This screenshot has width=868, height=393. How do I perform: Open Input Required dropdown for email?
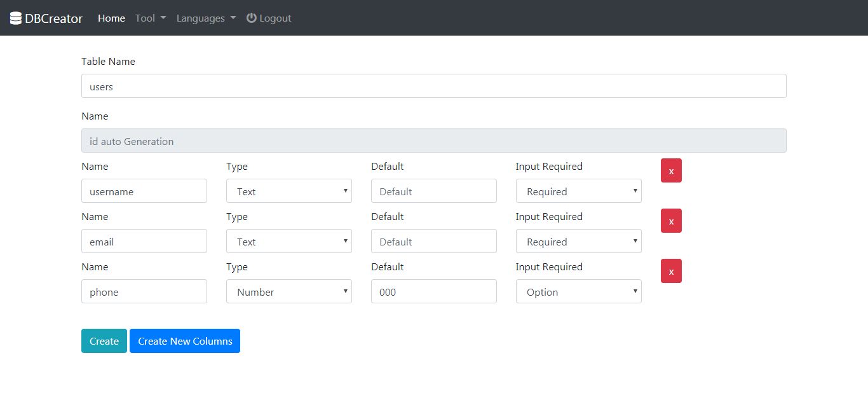(x=578, y=242)
